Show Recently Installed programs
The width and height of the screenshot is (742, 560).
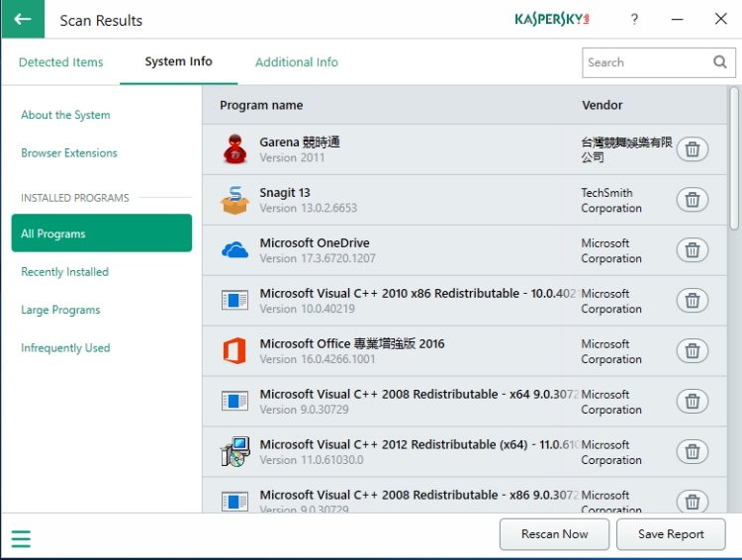click(x=64, y=272)
